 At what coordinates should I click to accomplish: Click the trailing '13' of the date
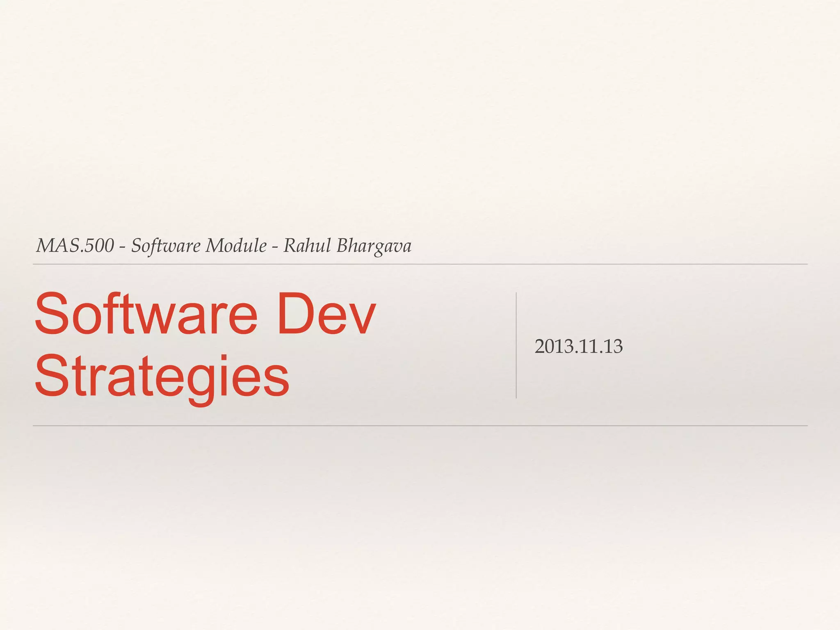click(613, 347)
